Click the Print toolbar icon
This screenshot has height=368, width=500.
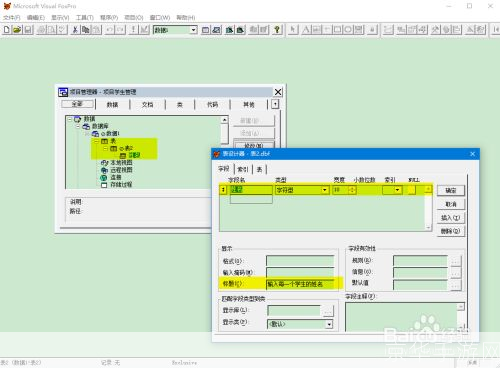(41, 30)
